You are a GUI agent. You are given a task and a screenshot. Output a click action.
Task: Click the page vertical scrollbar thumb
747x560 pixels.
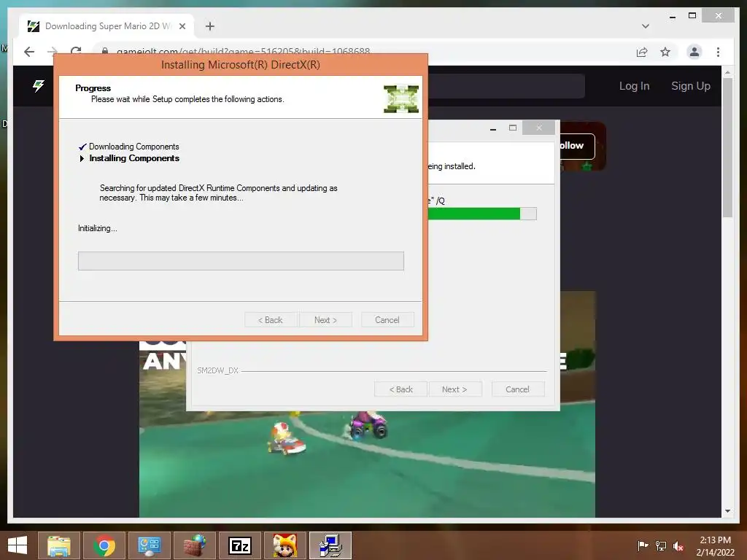tap(727, 147)
